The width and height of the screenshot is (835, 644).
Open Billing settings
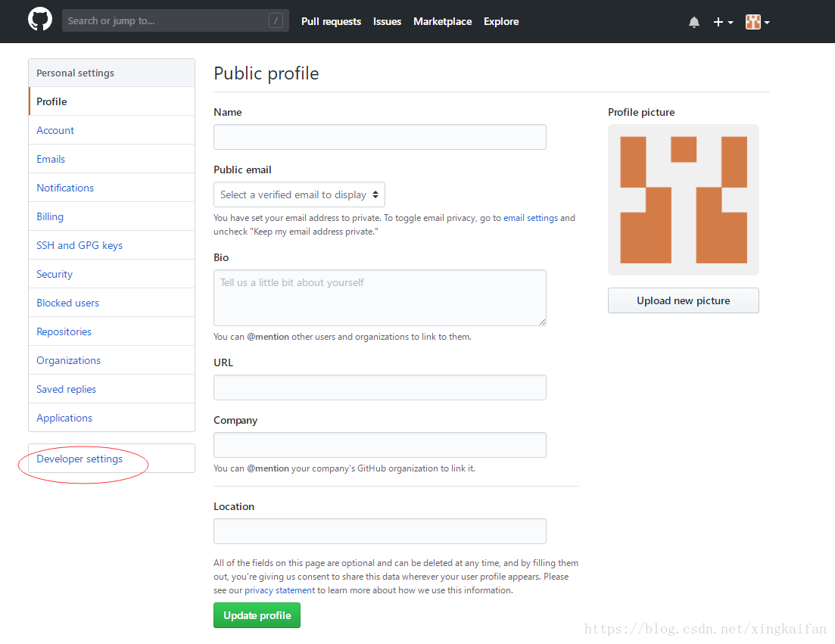(x=112, y=216)
